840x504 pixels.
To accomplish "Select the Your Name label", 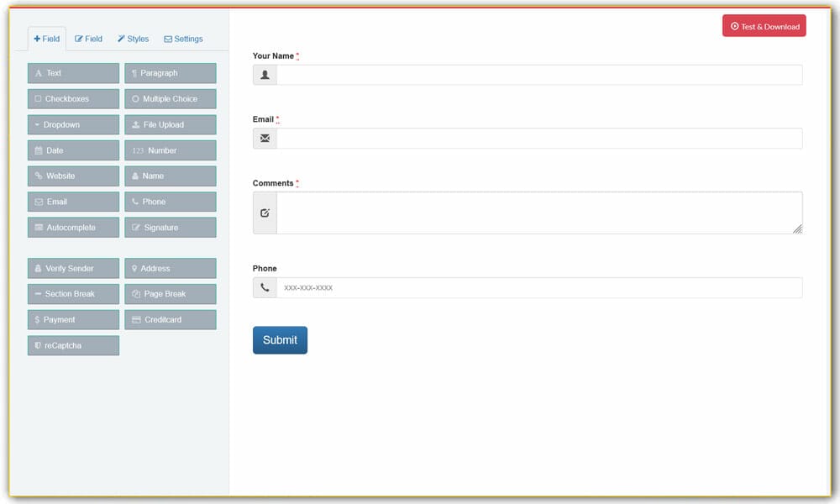I will click(273, 55).
